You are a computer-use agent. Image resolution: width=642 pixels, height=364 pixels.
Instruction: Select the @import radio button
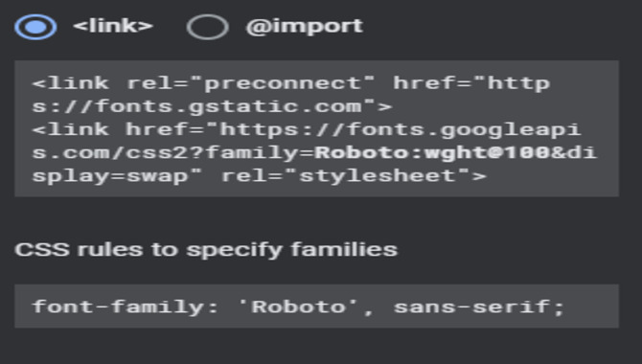(x=208, y=27)
